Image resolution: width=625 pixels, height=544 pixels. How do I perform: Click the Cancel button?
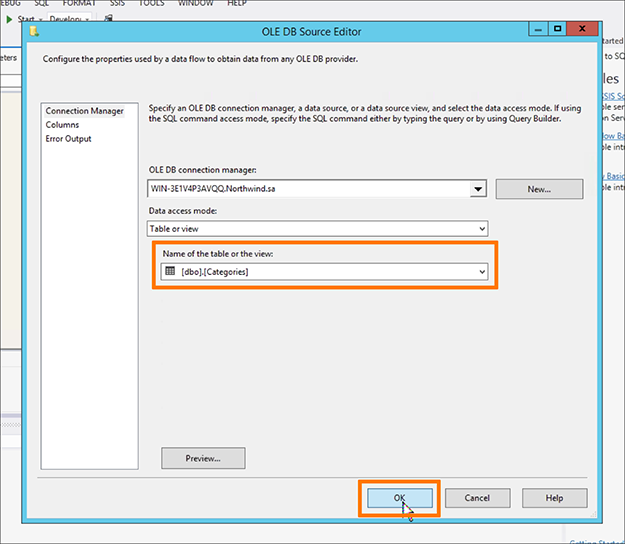tap(477, 498)
